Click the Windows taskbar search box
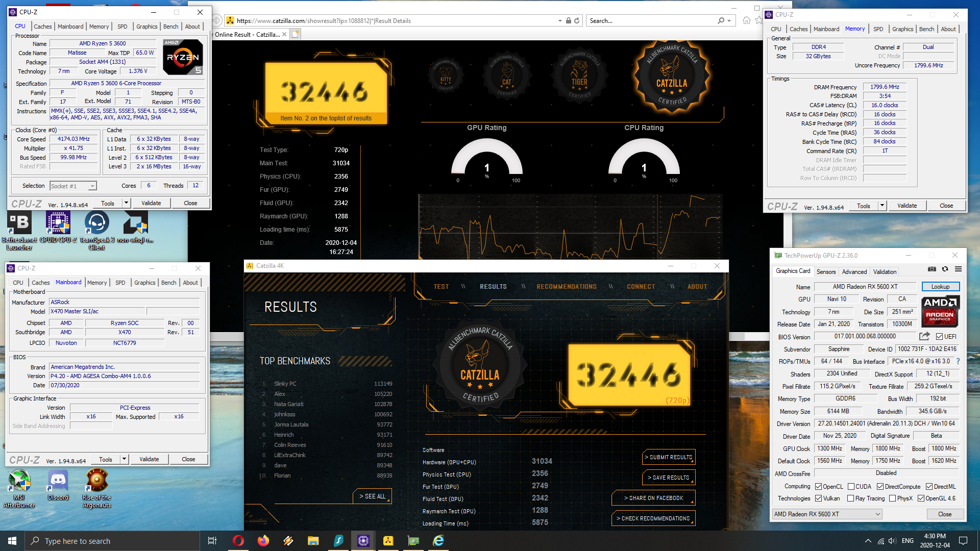980x551 pixels. click(112, 541)
